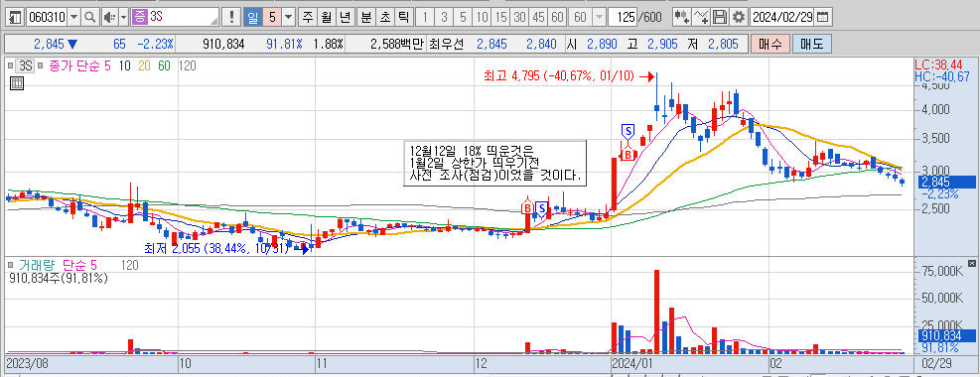Click the 120-day moving average legend value
980x377 pixels.
pos(188,65)
